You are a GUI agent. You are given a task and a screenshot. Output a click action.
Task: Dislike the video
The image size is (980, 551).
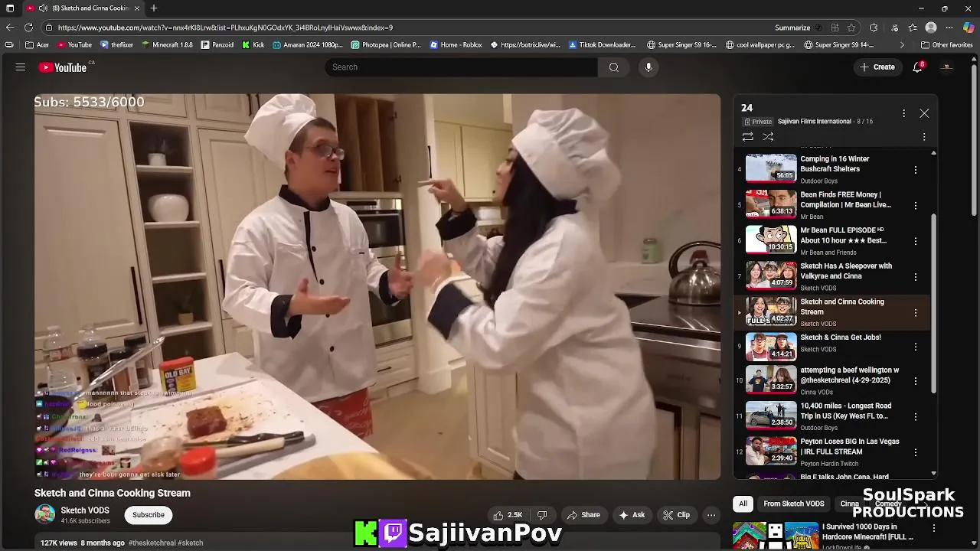[542, 515]
